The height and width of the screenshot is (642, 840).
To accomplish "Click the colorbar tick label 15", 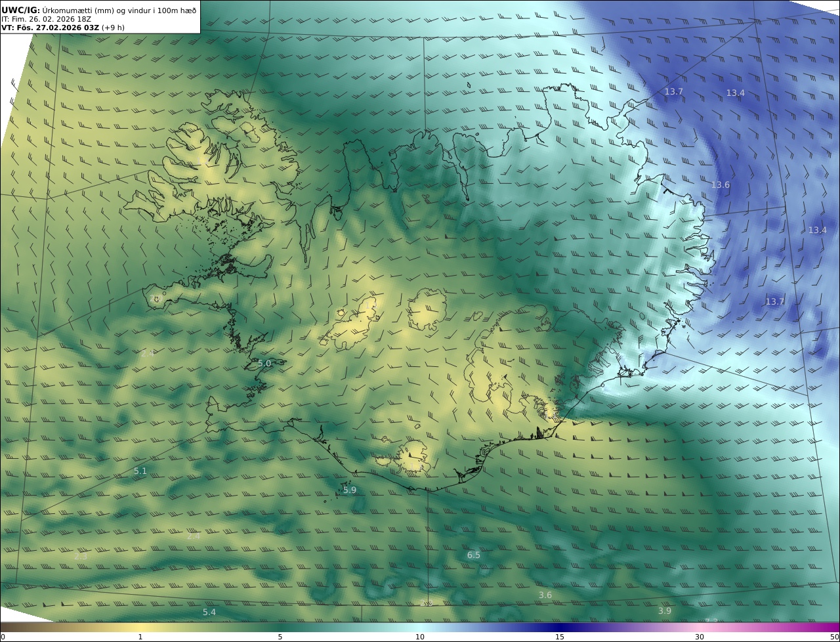I will coord(560,637).
